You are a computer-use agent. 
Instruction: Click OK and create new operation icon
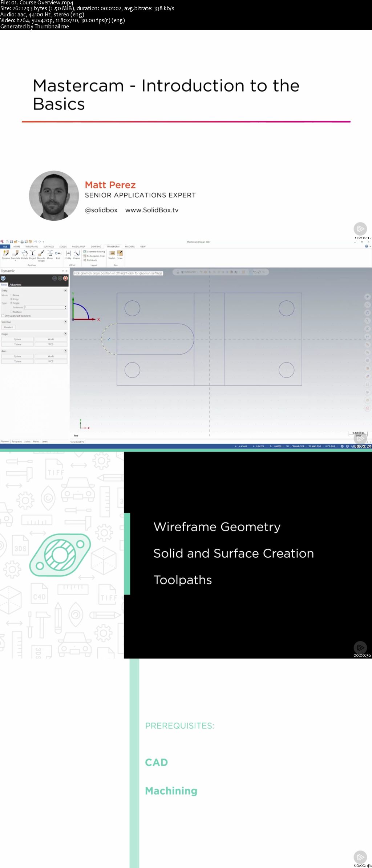(54, 278)
